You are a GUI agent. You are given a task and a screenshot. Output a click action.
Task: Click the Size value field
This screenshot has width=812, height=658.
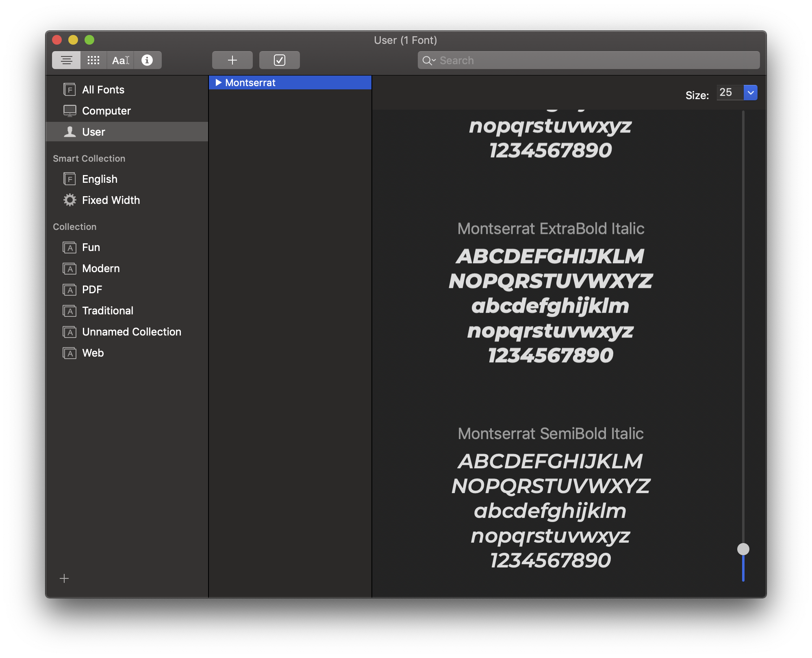pos(729,93)
